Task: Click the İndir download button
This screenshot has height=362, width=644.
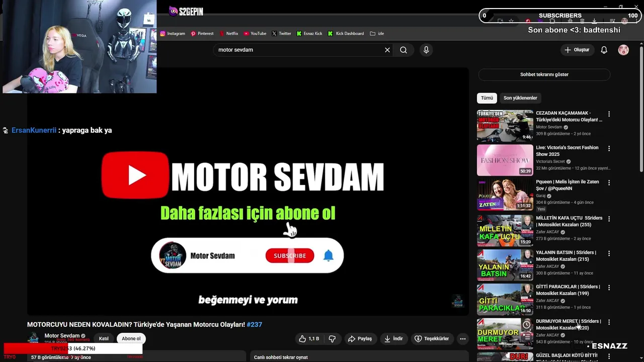Action: pyautogui.click(x=393, y=339)
